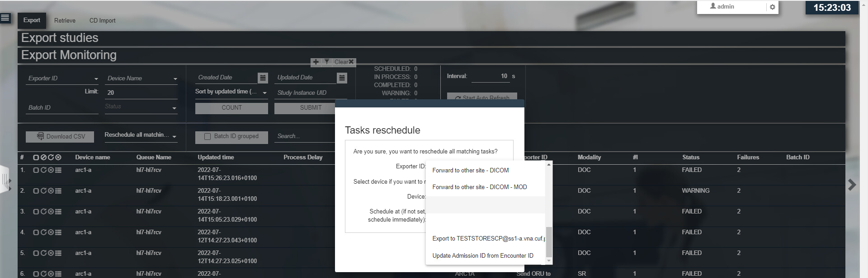Show details of task row 4
Screen dimensions: 868x278
pyautogui.click(x=58, y=232)
